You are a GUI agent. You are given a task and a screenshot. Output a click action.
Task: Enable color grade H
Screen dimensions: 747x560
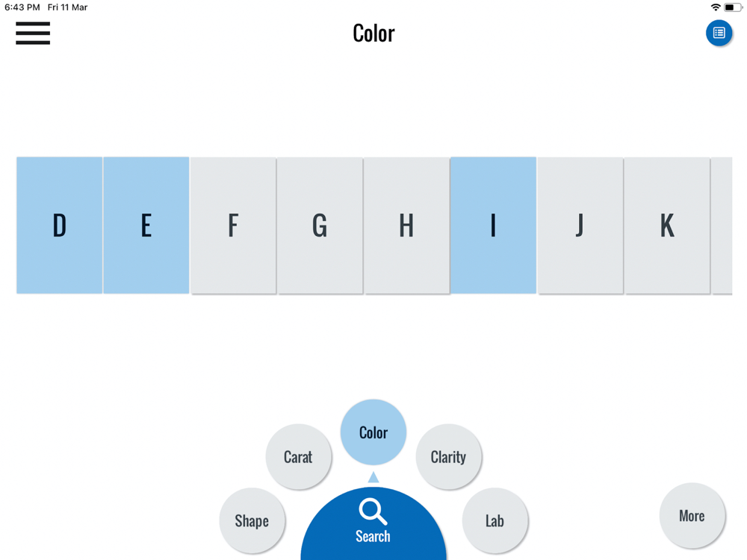click(x=406, y=225)
